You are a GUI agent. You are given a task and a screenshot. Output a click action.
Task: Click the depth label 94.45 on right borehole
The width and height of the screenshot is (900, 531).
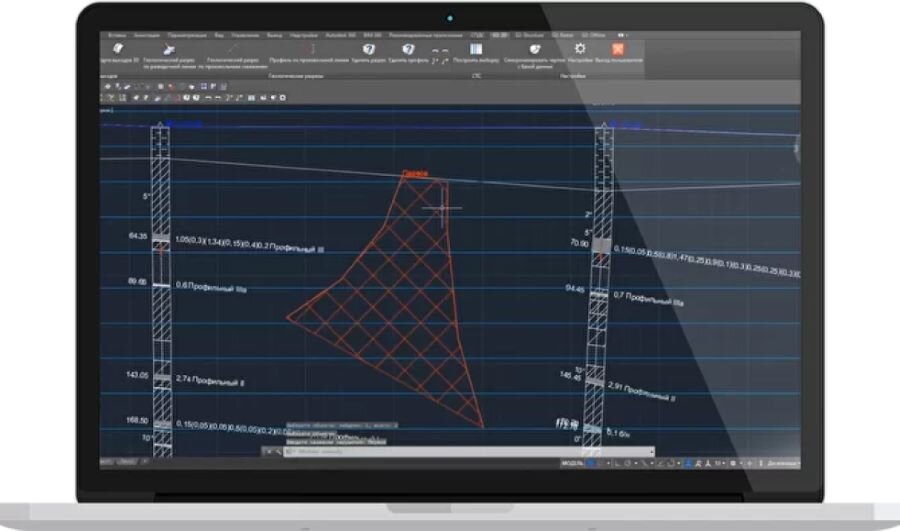[x=575, y=288]
